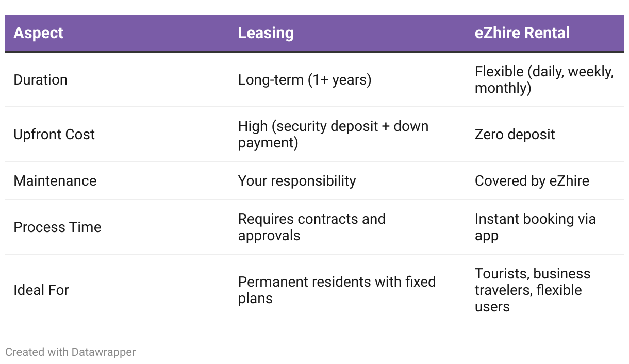This screenshot has width=629, height=364.
Task: Click the Long-term (1+ years) cell
Action: click(x=305, y=80)
